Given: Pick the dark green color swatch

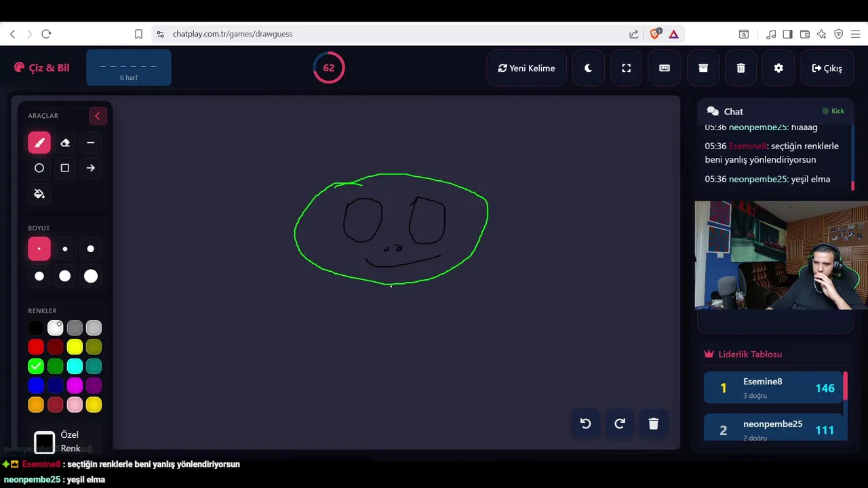Looking at the screenshot, I should tap(56, 367).
